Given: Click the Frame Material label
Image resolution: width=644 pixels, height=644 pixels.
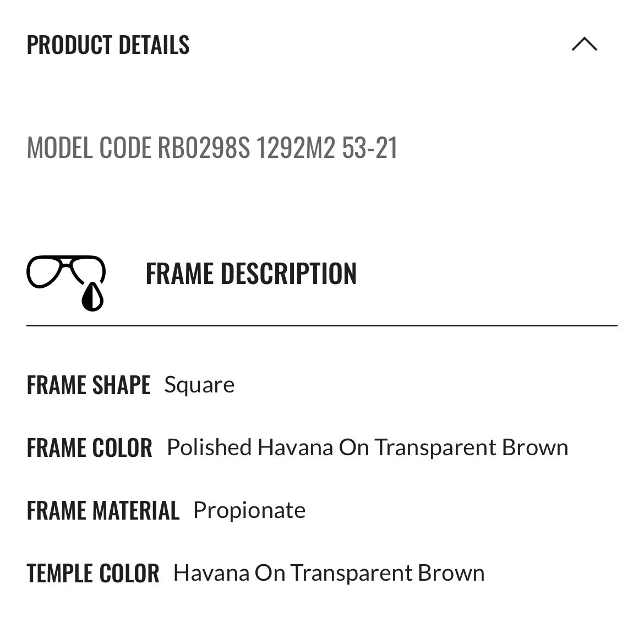Looking at the screenshot, I should point(103,510).
